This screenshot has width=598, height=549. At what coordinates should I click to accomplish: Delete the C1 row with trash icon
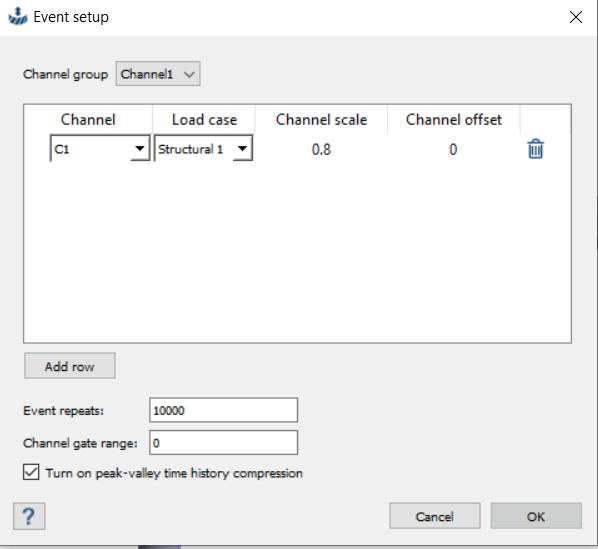(535, 149)
